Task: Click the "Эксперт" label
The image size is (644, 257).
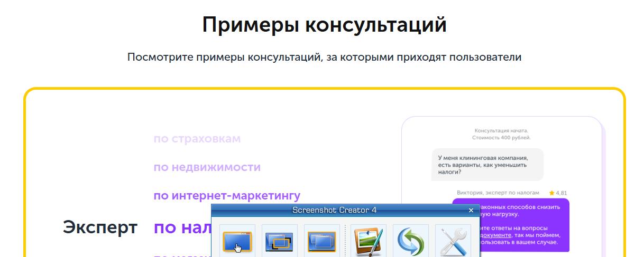Action: [100, 227]
